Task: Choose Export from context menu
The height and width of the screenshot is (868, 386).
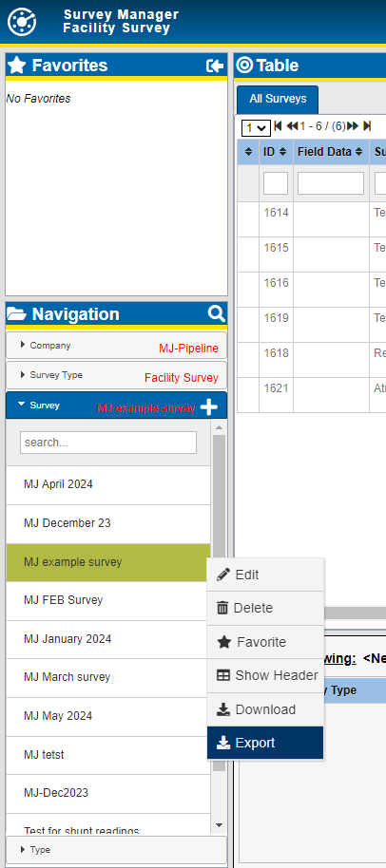Action: point(265,743)
